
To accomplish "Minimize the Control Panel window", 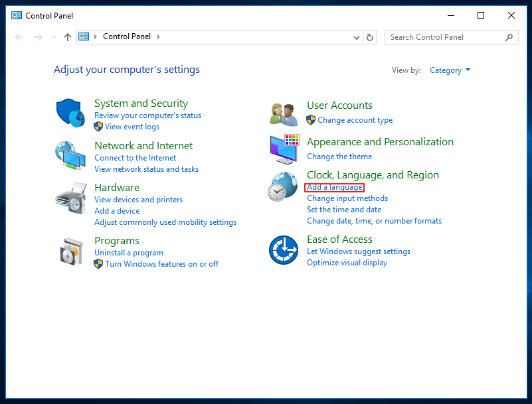I will click(451, 15).
